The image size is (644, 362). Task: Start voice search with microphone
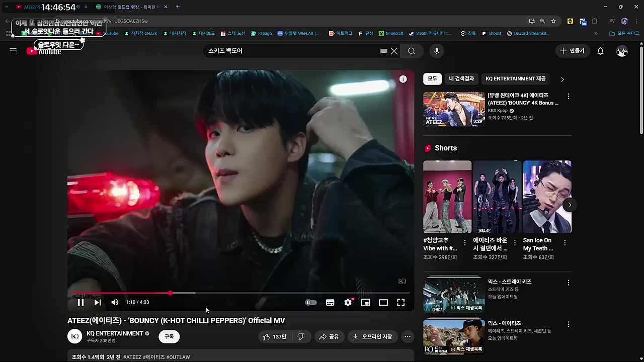pos(437,51)
